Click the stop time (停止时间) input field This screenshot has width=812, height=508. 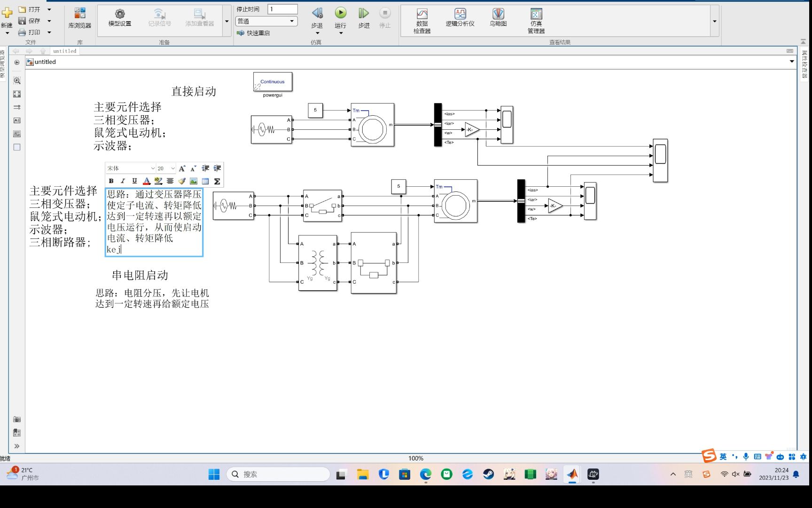(282, 9)
